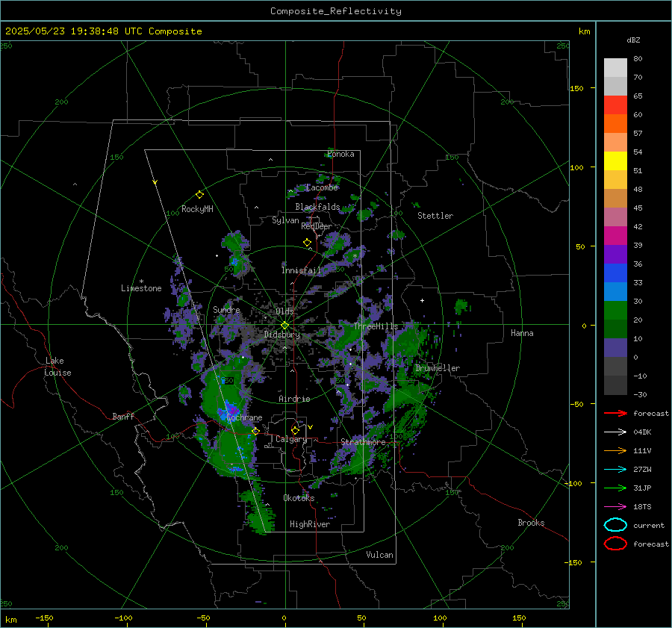Click the Stettler city label
Viewport: 672px width, 628px height.
(435, 216)
